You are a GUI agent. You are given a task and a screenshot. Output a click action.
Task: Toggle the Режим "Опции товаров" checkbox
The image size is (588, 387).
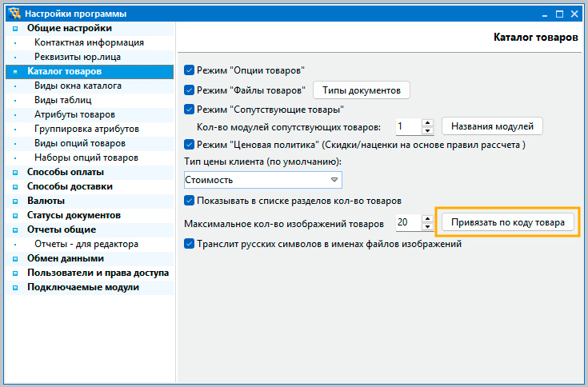point(189,70)
